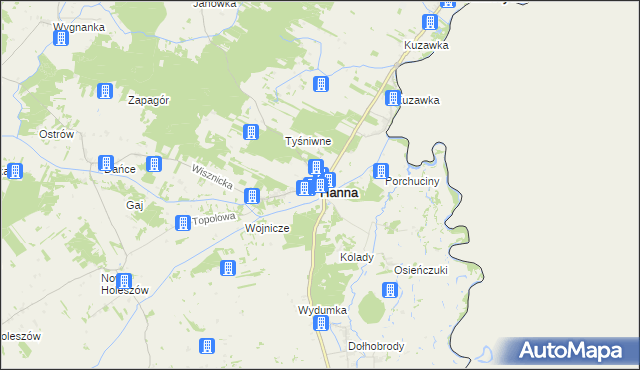Select building marker below Osieńczuki label

(x=390, y=290)
